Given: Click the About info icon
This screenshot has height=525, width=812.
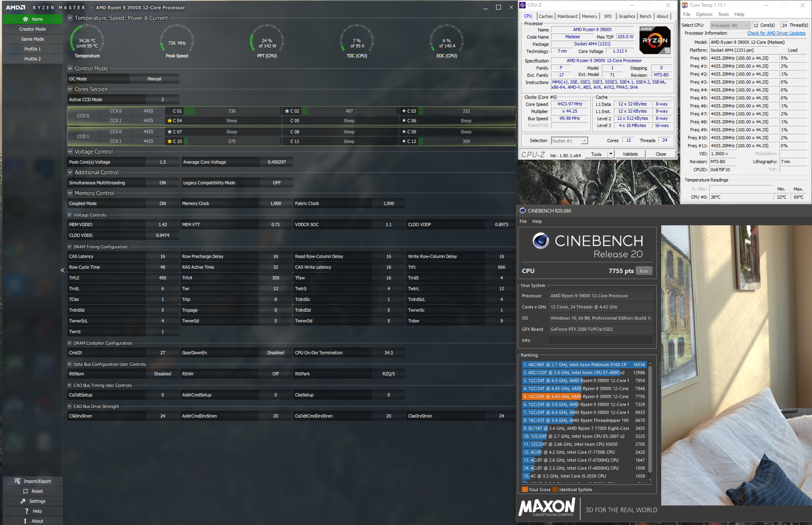Looking at the screenshot, I should (x=25, y=521).
